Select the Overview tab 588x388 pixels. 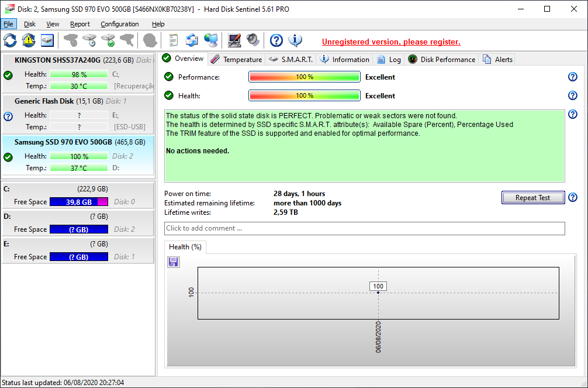pyautogui.click(x=184, y=58)
